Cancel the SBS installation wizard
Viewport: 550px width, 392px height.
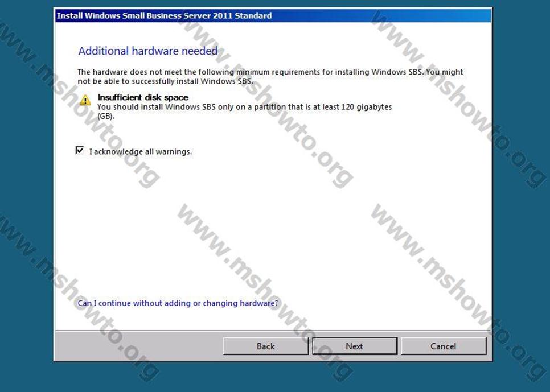[444, 346]
